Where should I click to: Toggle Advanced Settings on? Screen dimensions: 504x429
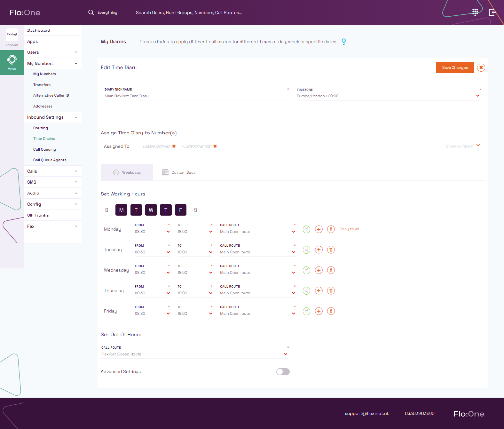283,372
